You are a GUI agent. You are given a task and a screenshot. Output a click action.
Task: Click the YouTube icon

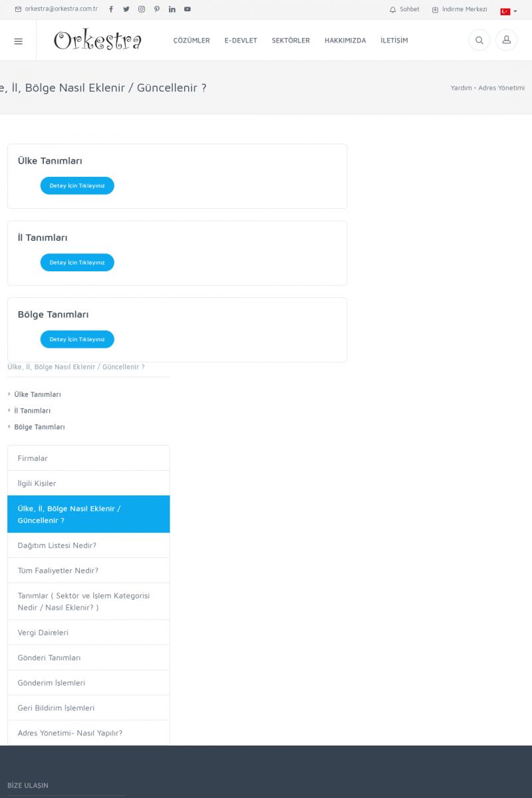point(188,9)
